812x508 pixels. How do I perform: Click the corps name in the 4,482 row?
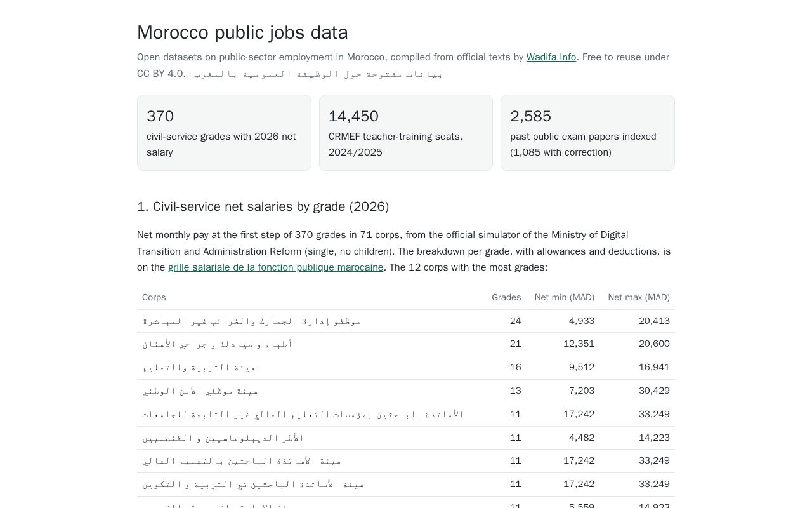pos(223,438)
